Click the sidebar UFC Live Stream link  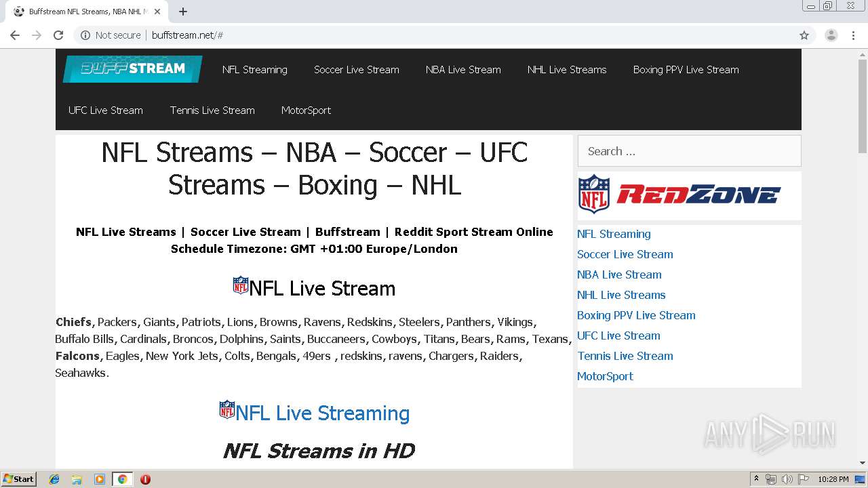(618, 335)
